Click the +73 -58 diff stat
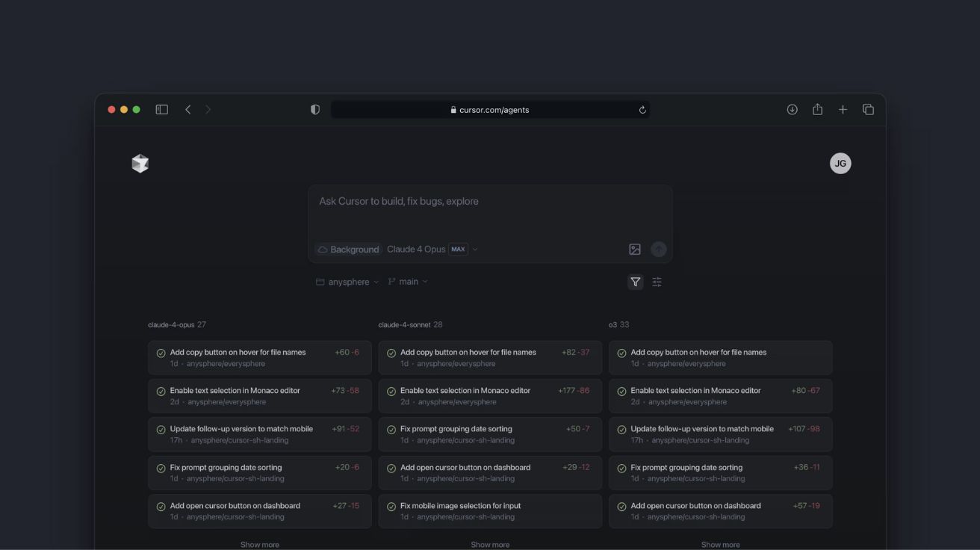This screenshot has height=550, width=980. [345, 391]
